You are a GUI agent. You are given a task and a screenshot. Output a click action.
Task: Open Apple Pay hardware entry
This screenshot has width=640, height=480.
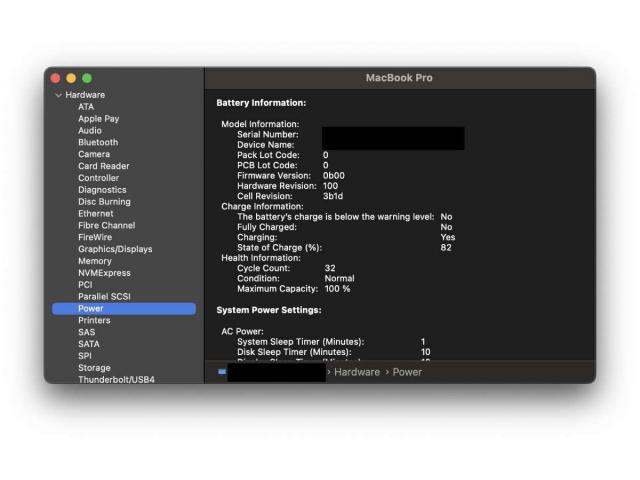coord(98,119)
